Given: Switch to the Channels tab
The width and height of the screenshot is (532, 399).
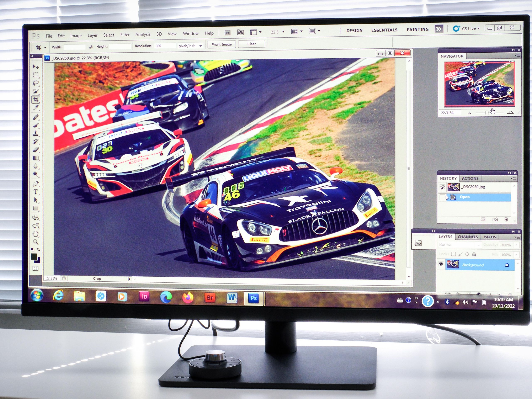Looking at the screenshot, I should pyautogui.click(x=467, y=237).
